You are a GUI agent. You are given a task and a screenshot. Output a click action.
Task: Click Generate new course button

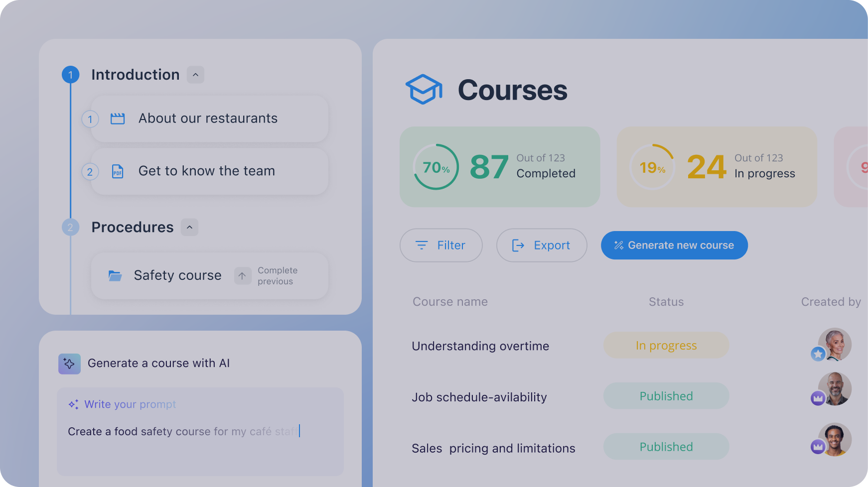click(674, 245)
